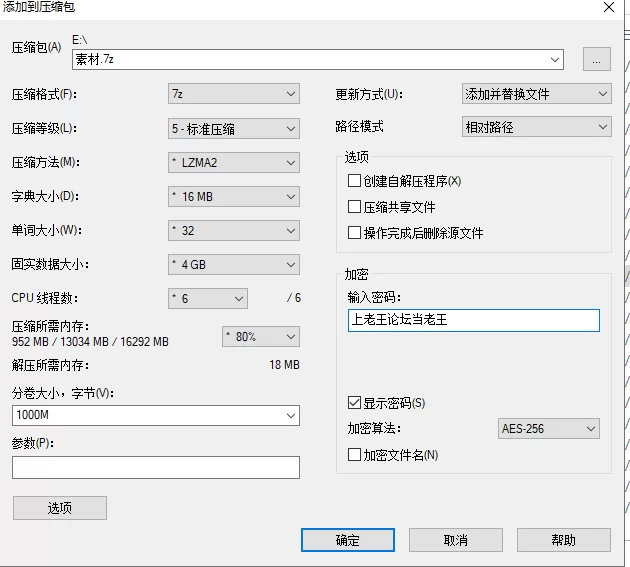Viewport: 630px width, 567px height.
Task: Open the 更新方式 dropdown
Action: coord(536,94)
